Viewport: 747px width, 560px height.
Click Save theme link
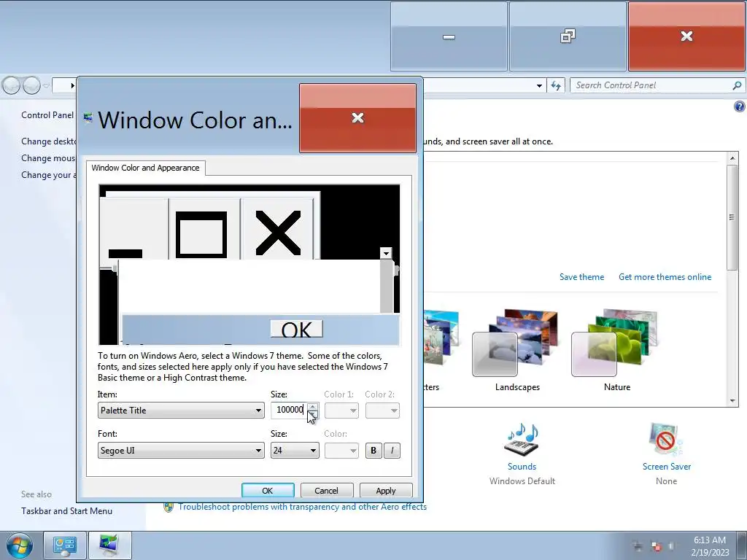coord(581,277)
